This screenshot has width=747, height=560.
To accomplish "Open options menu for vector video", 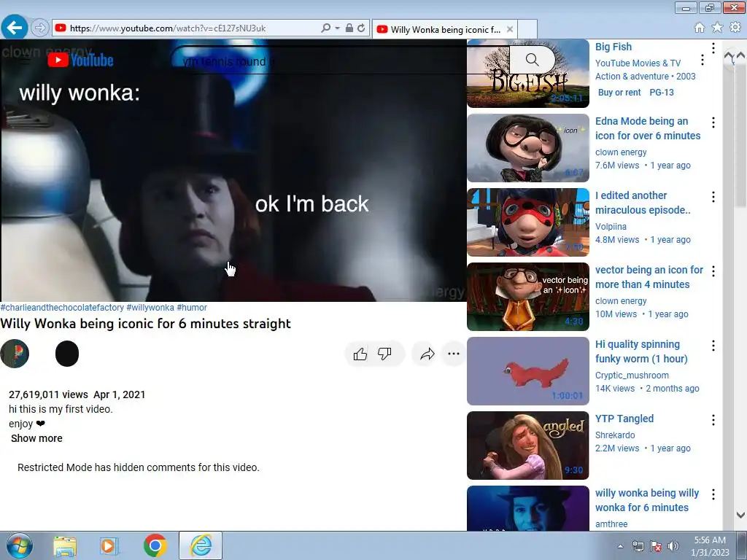I will click(x=713, y=271).
